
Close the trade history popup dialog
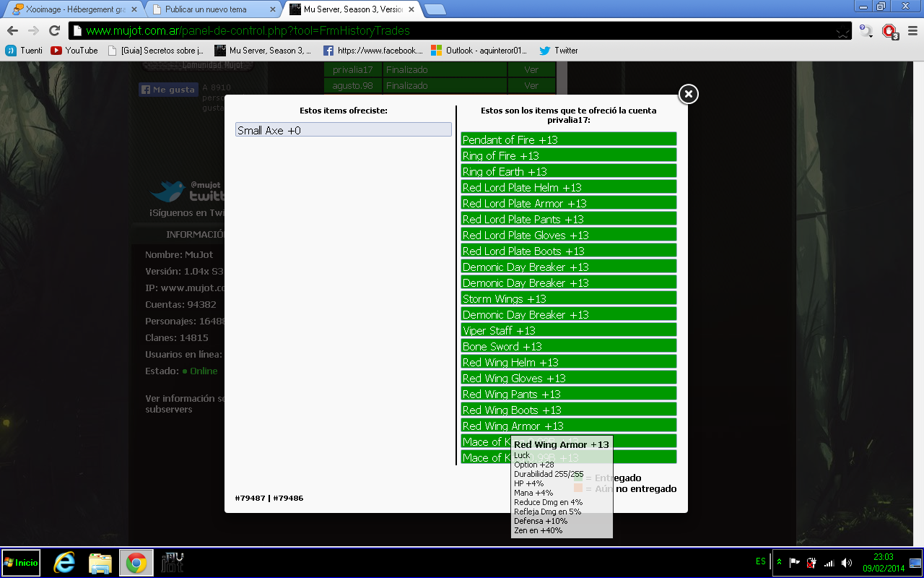click(688, 94)
